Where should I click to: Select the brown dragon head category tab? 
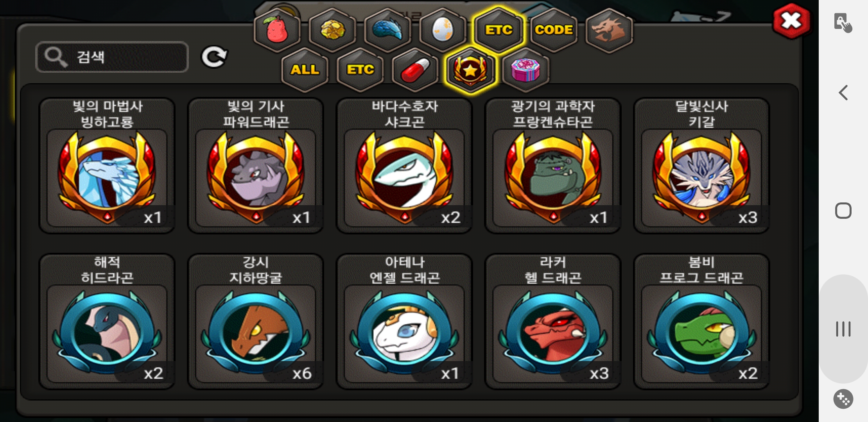tap(609, 30)
